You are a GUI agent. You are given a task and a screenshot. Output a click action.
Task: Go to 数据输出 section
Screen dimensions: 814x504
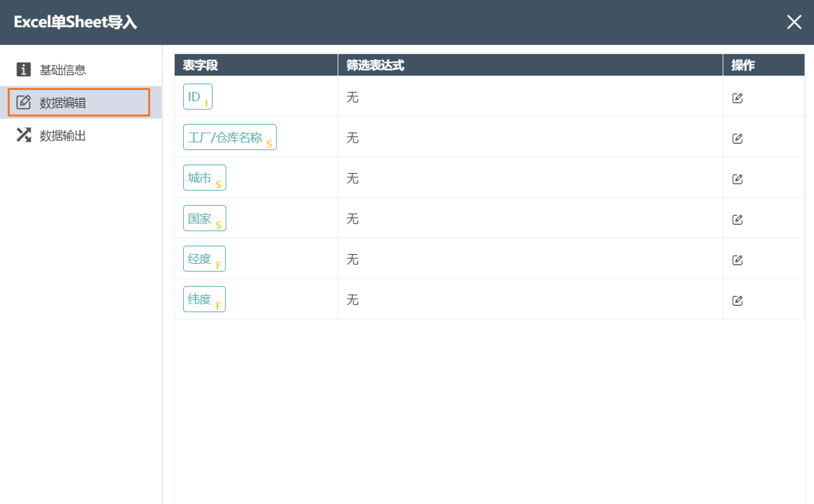pyautogui.click(x=80, y=135)
